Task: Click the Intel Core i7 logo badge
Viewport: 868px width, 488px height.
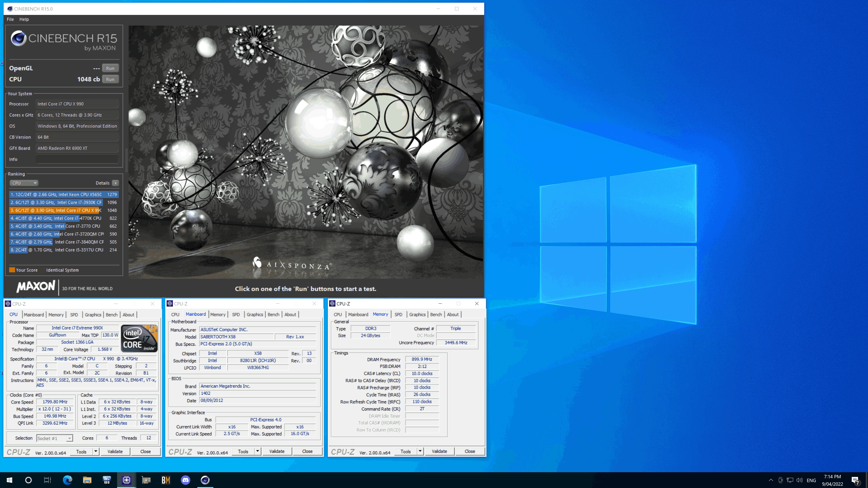Action: pyautogui.click(x=139, y=338)
